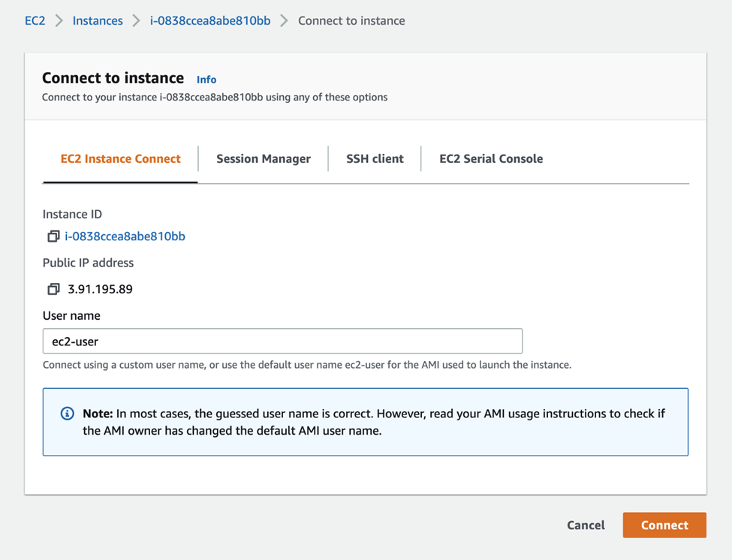
Task: Click the chevron before Connect to instance breadcrumb
Action: tap(284, 21)
